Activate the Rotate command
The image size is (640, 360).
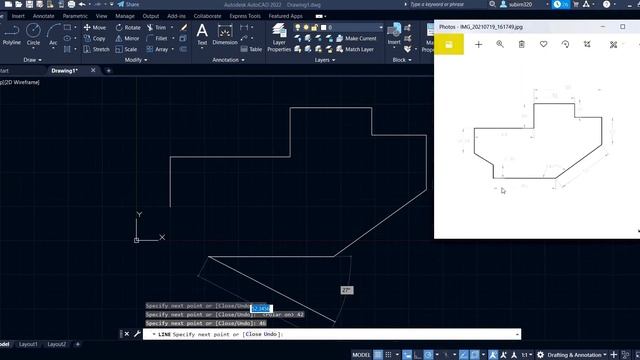click(x=128, y=27)
